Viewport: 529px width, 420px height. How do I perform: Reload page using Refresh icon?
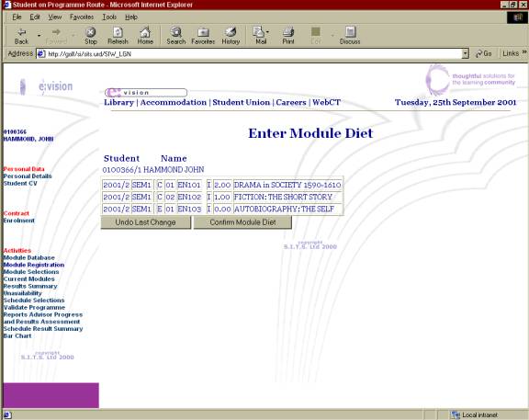click(x=118, y=36)
